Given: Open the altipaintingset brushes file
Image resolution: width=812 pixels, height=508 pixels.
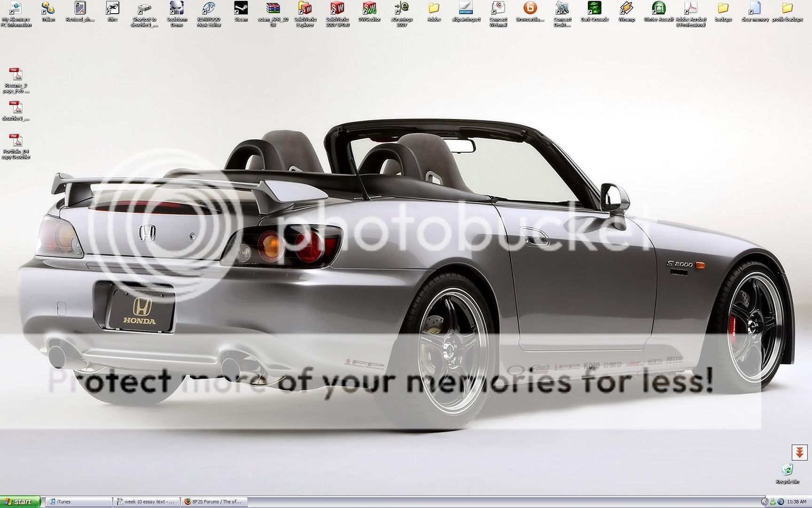Looking at the screenshot, I should click(466, 12).
